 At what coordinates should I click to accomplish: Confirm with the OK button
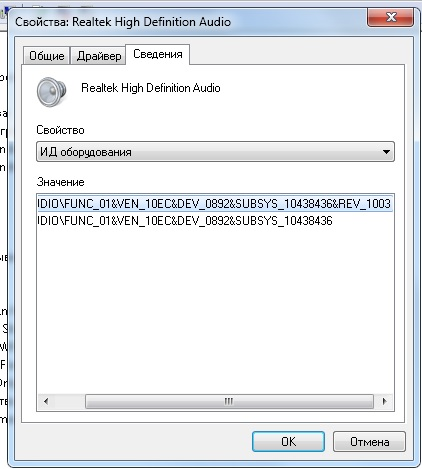(x=288, y=442)
